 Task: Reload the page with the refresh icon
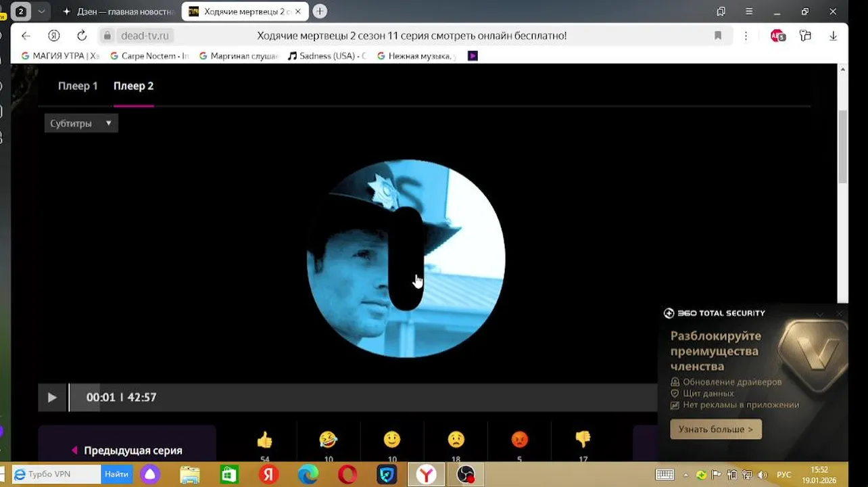pyautogui.click(x=82, y=36)
